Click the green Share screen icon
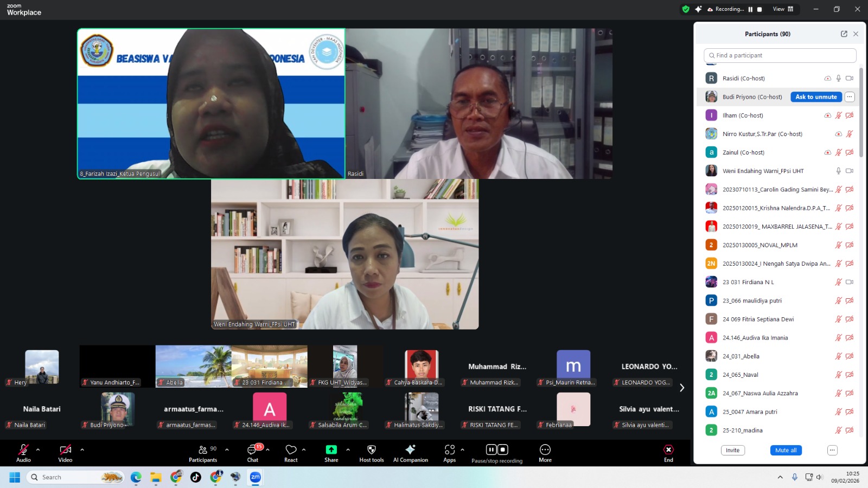 pos(331,450)
